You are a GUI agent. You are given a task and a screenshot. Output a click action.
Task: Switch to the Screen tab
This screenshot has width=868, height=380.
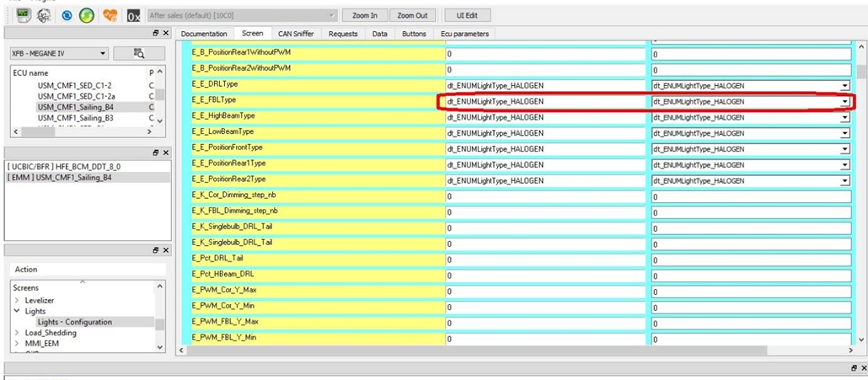pos(253,33)
